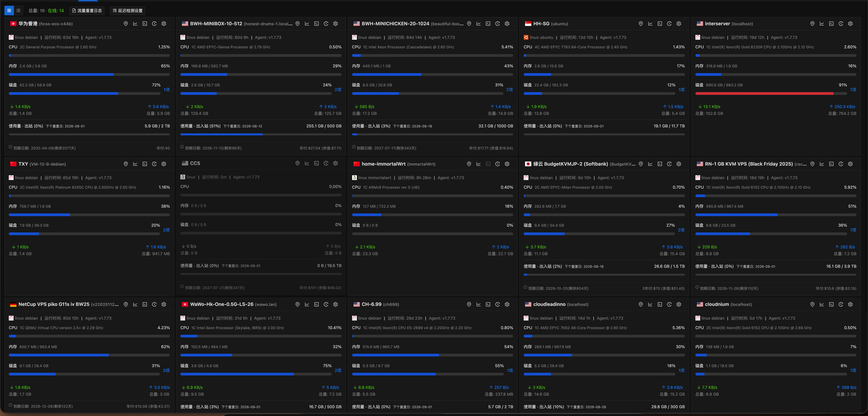The image size is (868, 416).
Task: Expand 2项 disk list on BWH-MINICHICKEN-20-1024
Action: tap(509, 90)
